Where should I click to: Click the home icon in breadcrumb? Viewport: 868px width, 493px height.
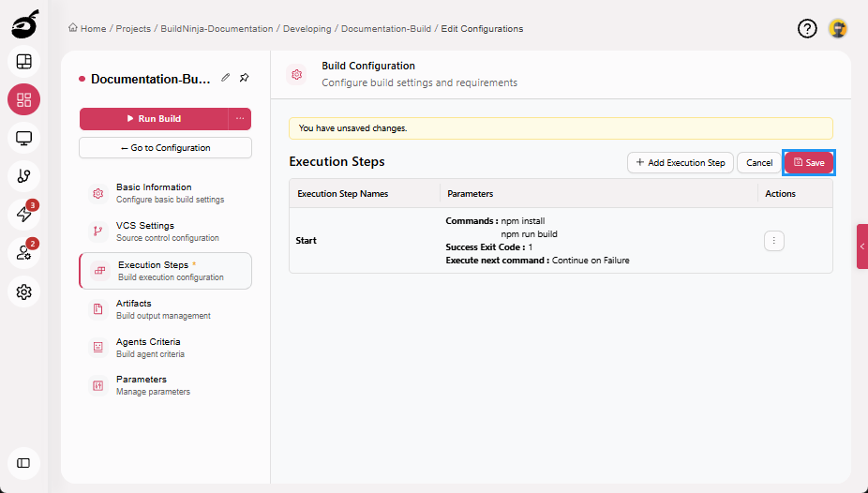pyautogui.click(x=72, y=28)
